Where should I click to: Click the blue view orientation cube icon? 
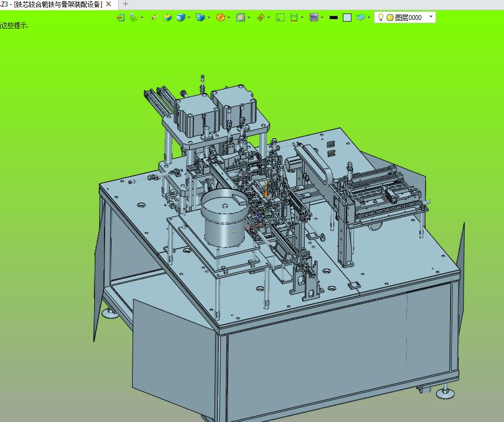pyautogui.click(x=201, y=17)
